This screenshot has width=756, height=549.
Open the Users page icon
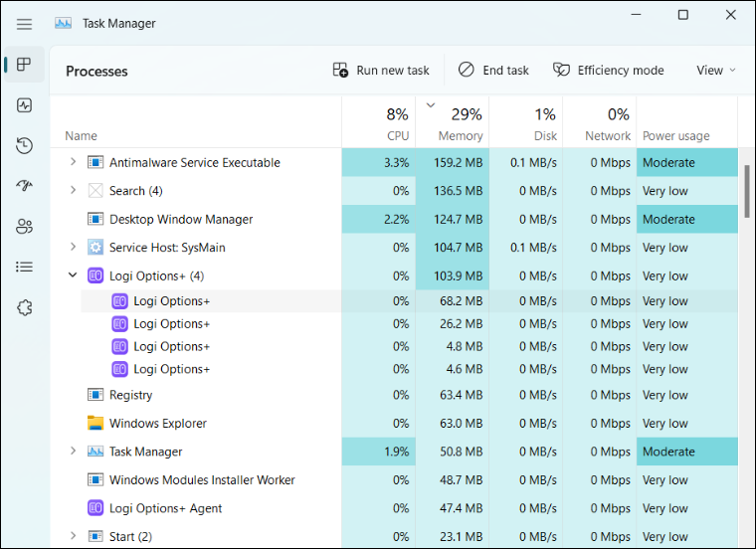tap(24, 227)
